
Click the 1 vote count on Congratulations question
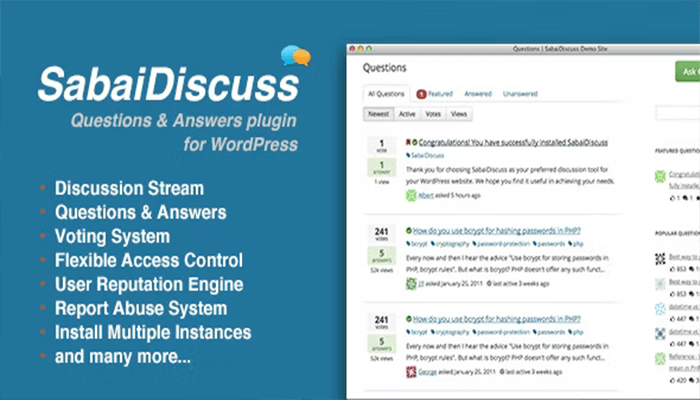pyautogui.click(x=381, y=146)
